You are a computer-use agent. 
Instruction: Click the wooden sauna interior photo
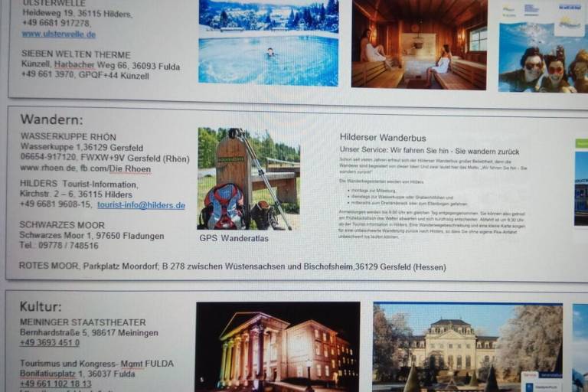tap(419, 44)
